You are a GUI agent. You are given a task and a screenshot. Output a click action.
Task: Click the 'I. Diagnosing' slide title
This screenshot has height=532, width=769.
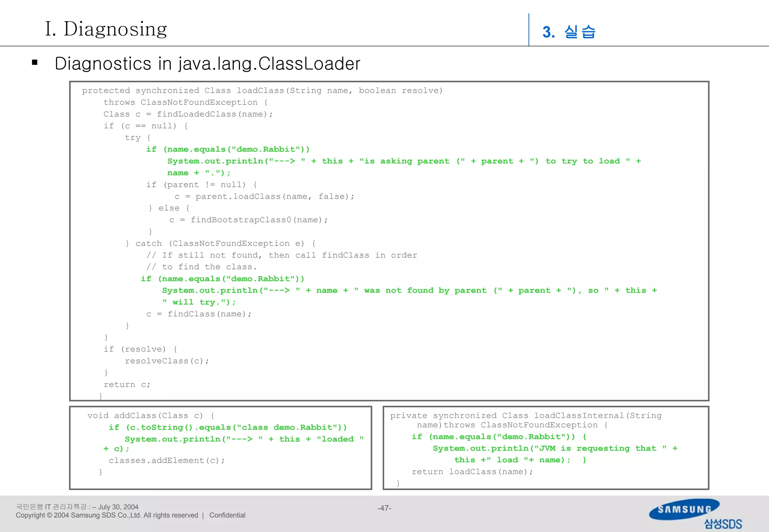click(x=106, y=29)
